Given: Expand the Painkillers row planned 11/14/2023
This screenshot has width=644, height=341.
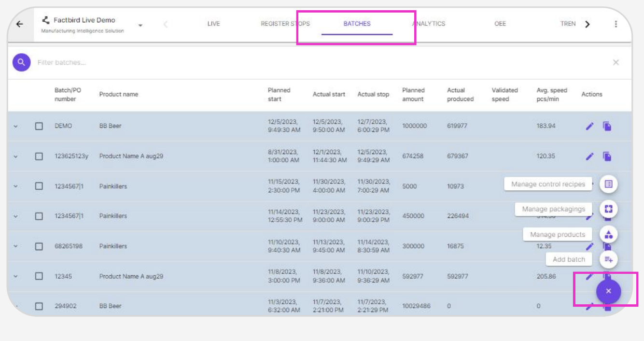Looking at the screenshot, I should tap(15, 216).
